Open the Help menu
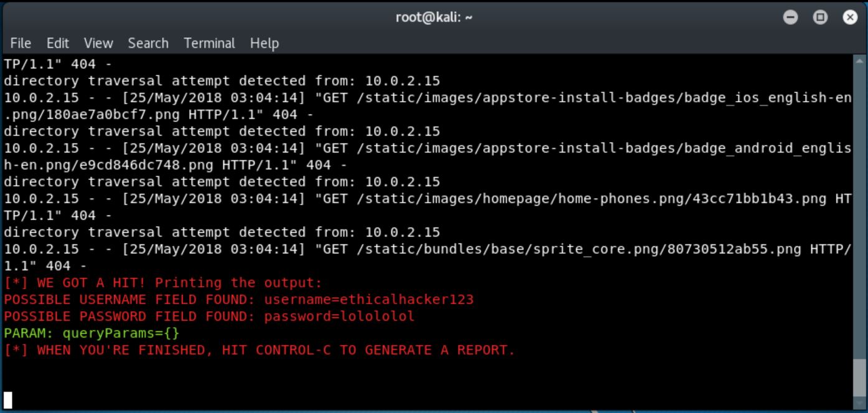This screenshot has height=413, width=868. tap(264, 43)
